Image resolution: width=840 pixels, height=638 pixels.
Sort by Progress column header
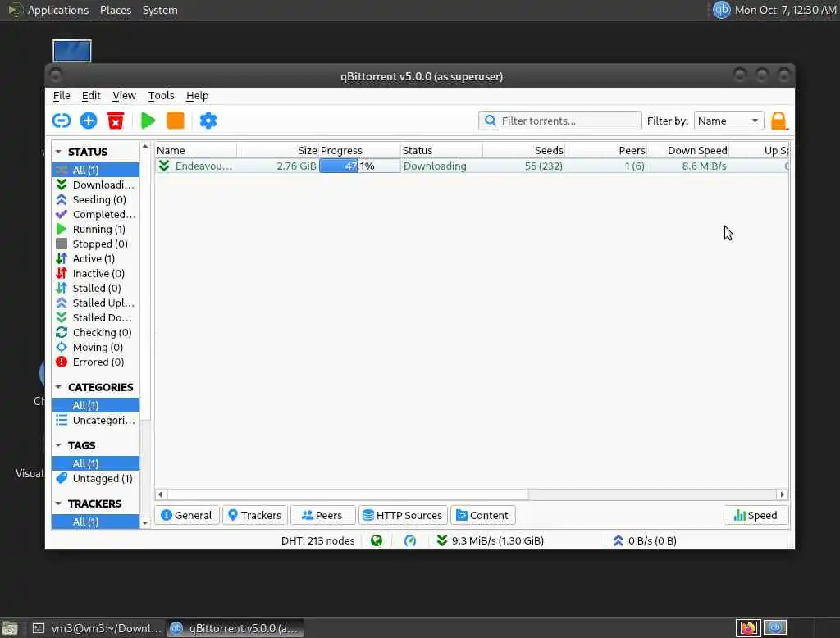coord(359,151)
